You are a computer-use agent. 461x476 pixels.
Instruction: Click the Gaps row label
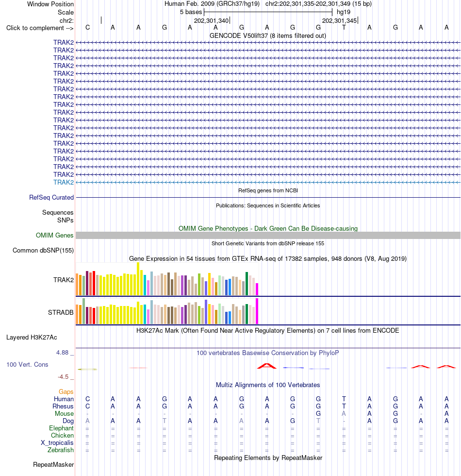[66, 391]
